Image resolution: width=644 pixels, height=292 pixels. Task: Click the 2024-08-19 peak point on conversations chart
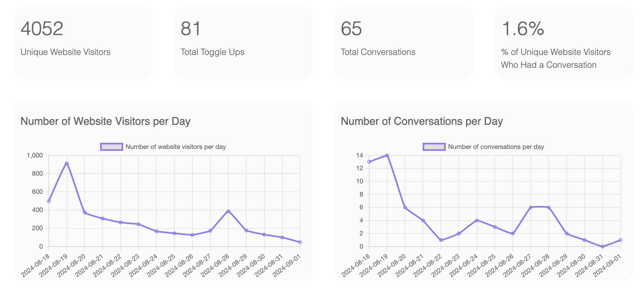coord(387,155)
